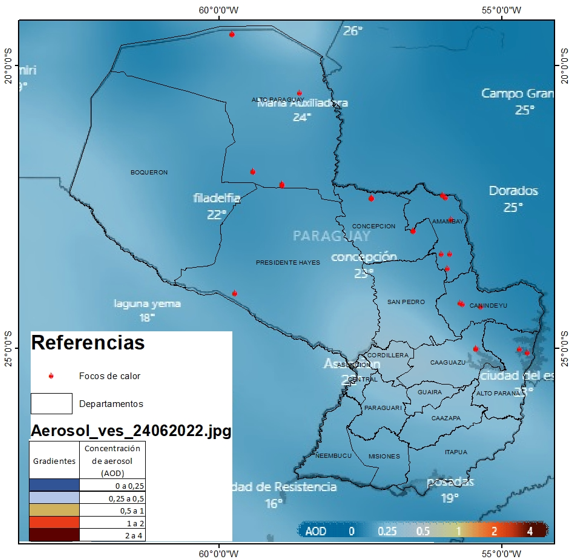Click the Departamentos legend rectangle symbol

51,403
